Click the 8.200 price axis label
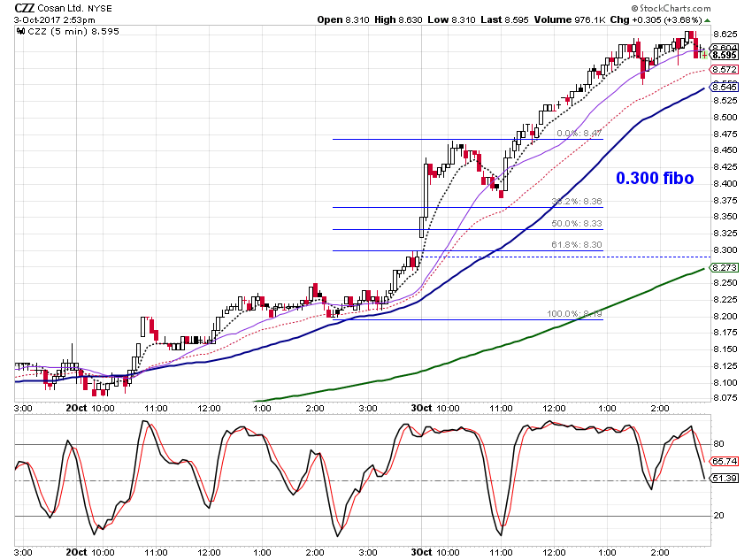Viewport: 752px width, 560px height. [725, 317]
